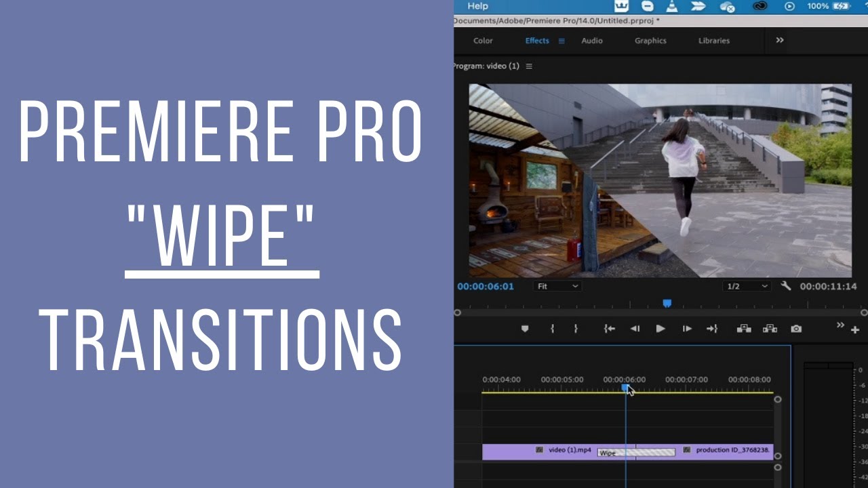Screen dimensions: 868x488
Task: Click the Mark Out button
Action: coord(576,329)
